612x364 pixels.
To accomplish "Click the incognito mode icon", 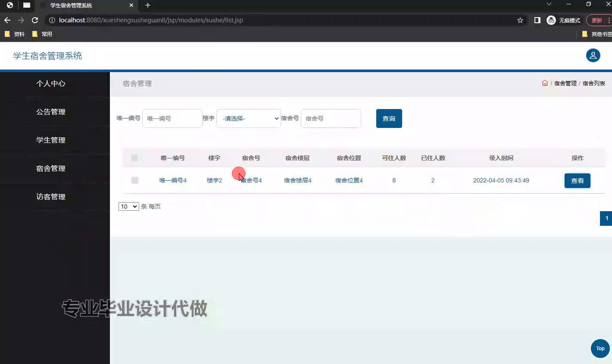I will point(551,20).
